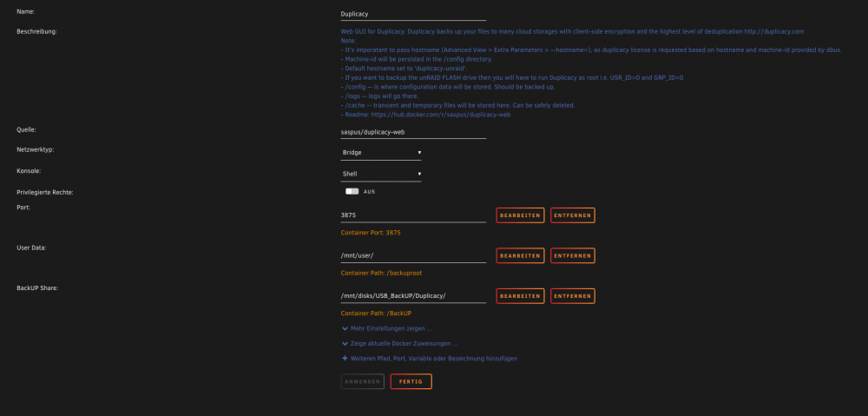Click Entfernen button for Port
Image resolution: width=868 pixels, height=416 pixels.
pyautogui.click(x=572, y=215)
